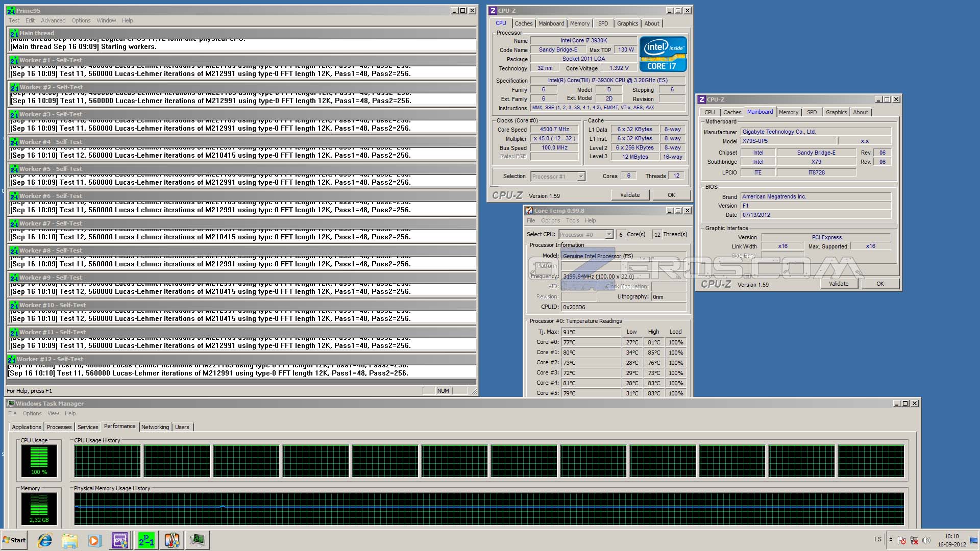The width and height of the screenshot is (980, 551).
Task: Open SPD tab in the Mainboard CPU-Z window
Action: (x=812, y=112)
